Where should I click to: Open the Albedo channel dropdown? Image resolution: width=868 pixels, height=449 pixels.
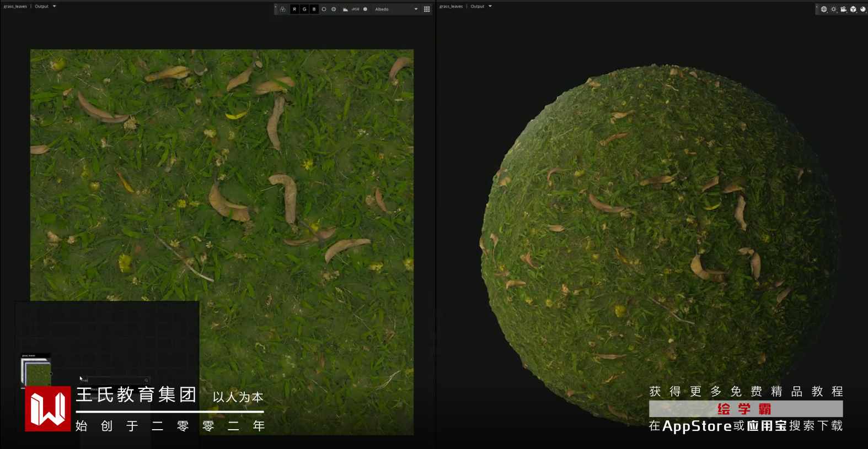point(396,9)
